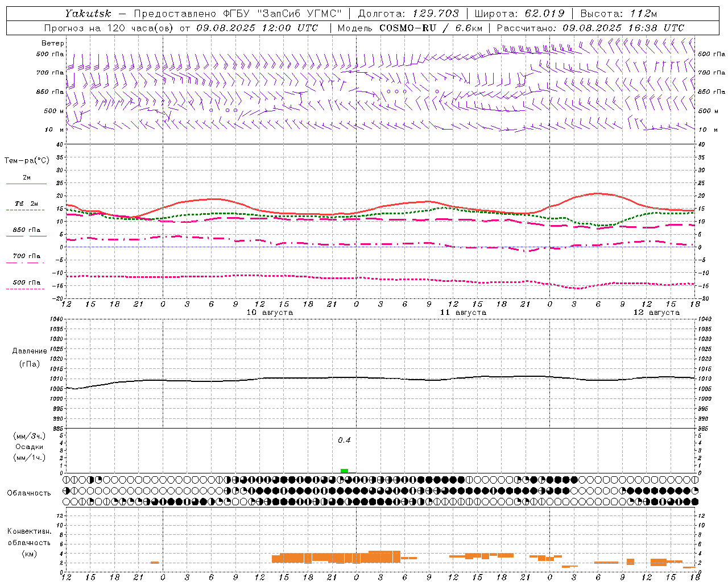
Task: Click the Широта: 62.019 latitude value
Action: tap(519, 14)
